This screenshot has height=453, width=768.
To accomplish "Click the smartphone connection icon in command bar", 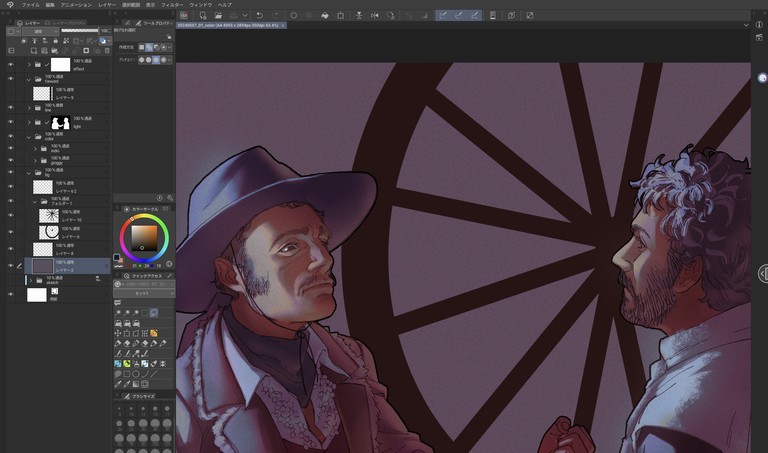I will point(493,15).
